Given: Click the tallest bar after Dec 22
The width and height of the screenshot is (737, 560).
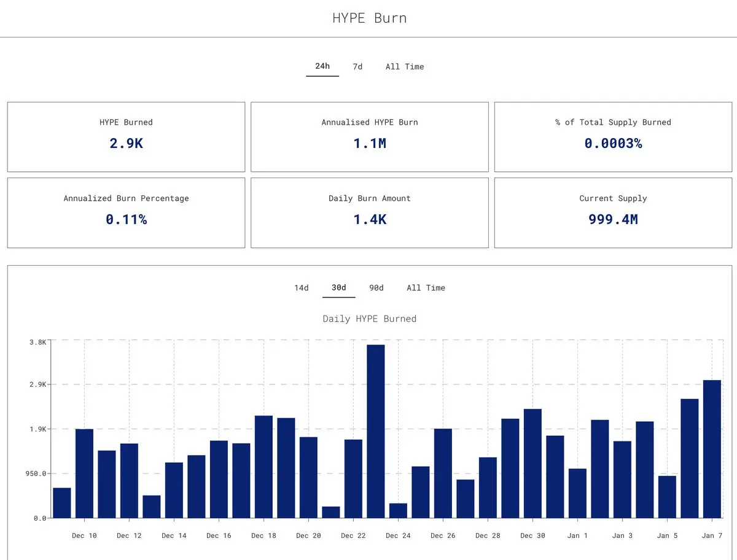Looking at the screenshot, I should tap(376, 431).
